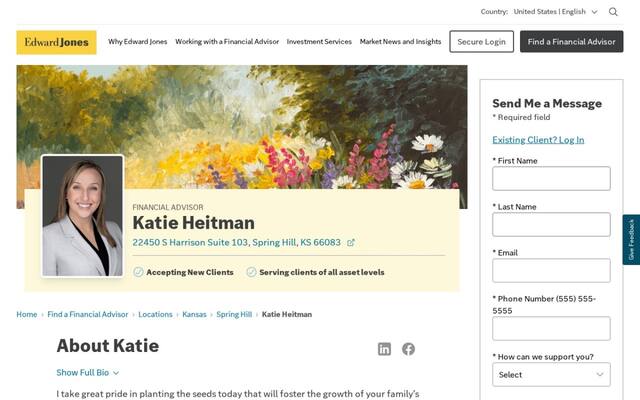Click the external link icon beside address
The width and height of the screenshot is (640, 400).
[351, 243]
